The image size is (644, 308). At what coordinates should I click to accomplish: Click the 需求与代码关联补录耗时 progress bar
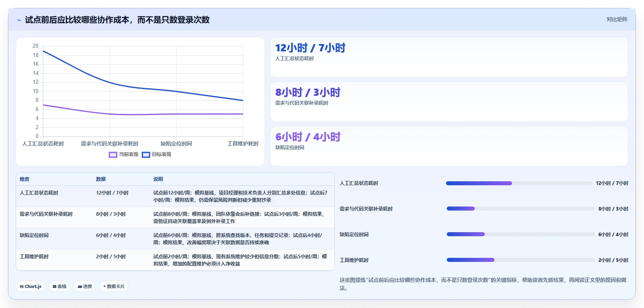click(x=520, y=209)
